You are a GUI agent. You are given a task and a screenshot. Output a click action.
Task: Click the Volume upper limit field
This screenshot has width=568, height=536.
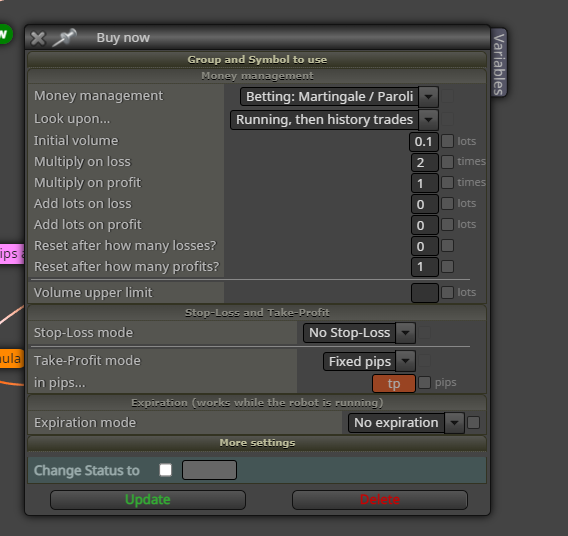pos(425,293)
